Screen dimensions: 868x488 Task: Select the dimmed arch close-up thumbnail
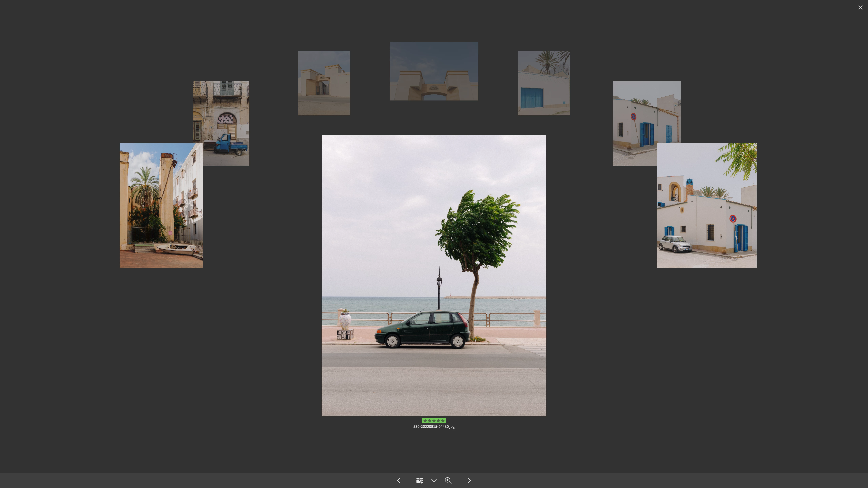pyautogui.click(x=434, y=71)
